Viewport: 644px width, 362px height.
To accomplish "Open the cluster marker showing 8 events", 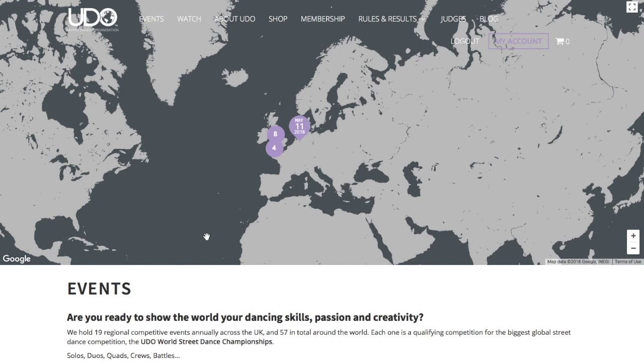I will [275, 134].
